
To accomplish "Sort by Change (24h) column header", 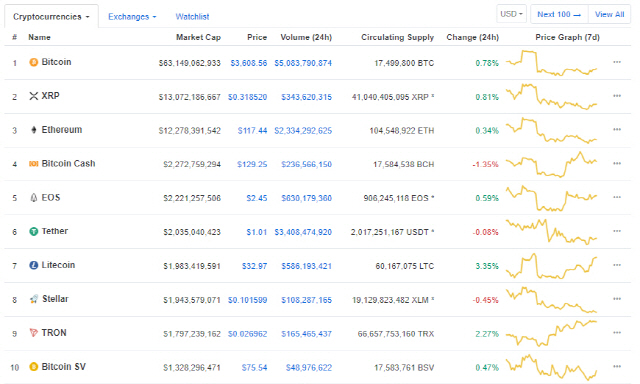I will pos(473,37).
